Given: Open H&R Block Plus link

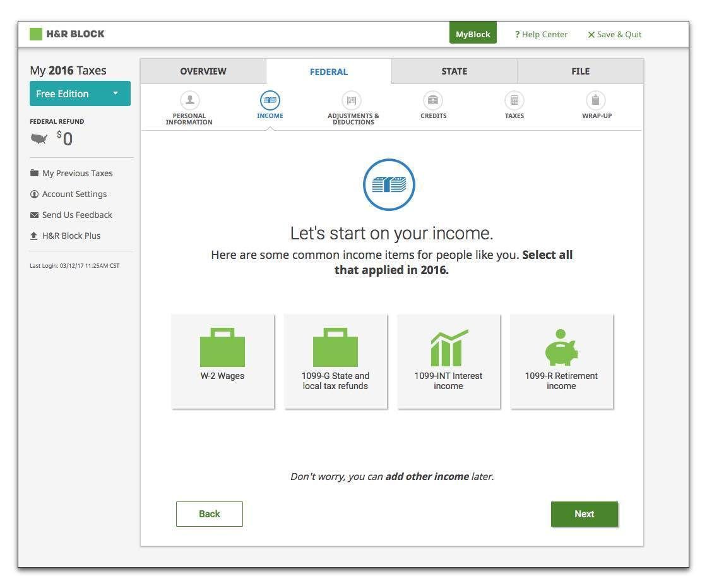Looking at the screenshot, I should click(71, 236).
